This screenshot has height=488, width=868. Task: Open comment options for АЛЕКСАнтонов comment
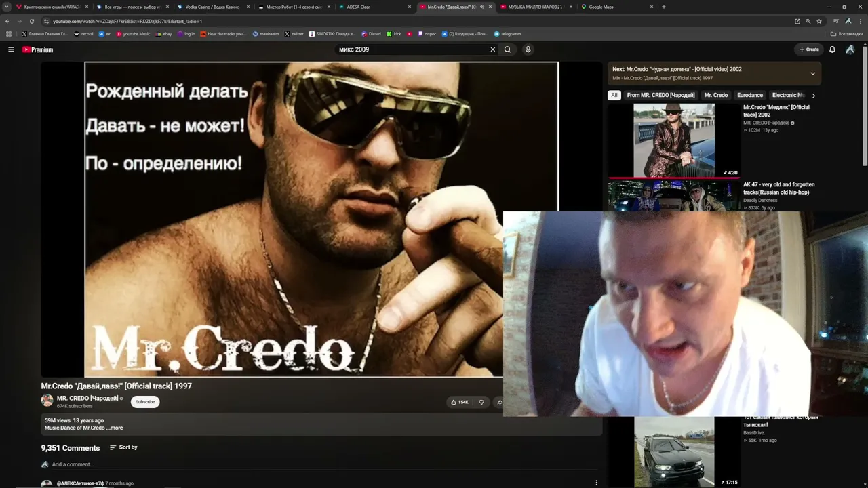[x=597, y=483]
